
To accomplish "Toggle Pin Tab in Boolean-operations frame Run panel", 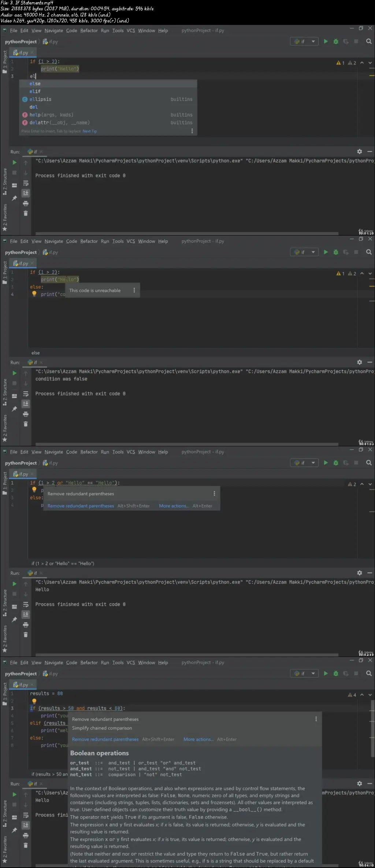I will coord(15,830).
